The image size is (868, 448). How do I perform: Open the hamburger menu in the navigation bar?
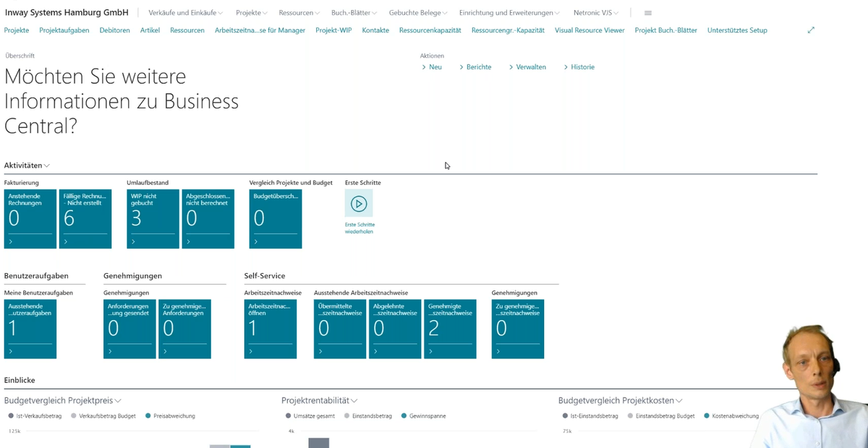pyautogui.click(x=648, y=13)
